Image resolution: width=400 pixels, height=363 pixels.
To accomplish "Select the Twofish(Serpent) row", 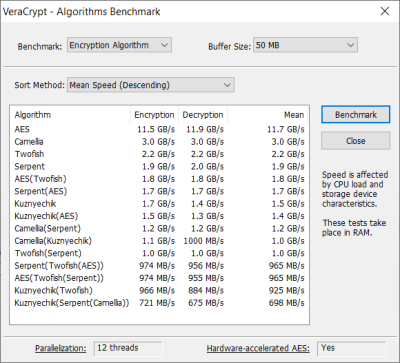I will click(159, 253).
